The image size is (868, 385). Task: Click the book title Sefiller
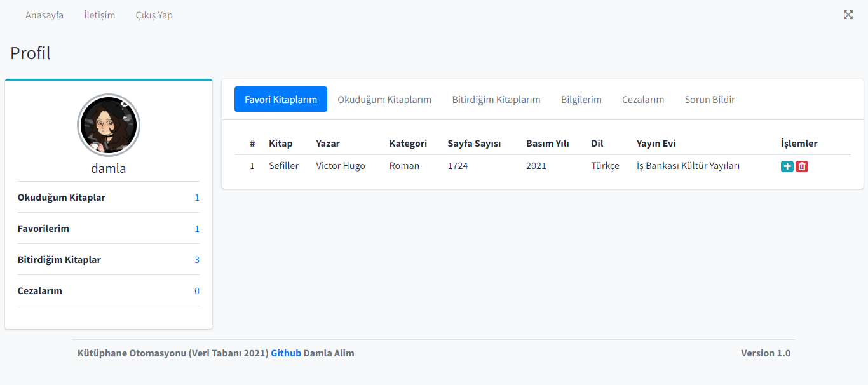(x=283, y=166)
